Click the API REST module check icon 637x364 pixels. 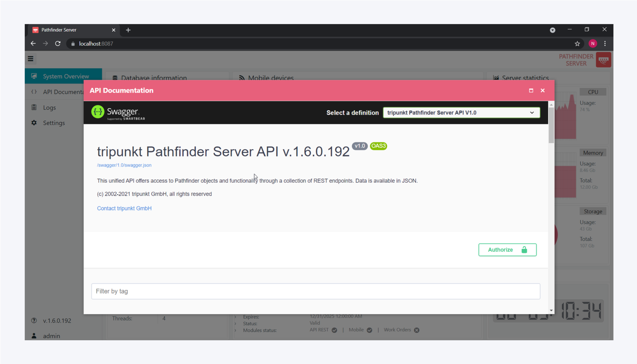click(334, 330)
